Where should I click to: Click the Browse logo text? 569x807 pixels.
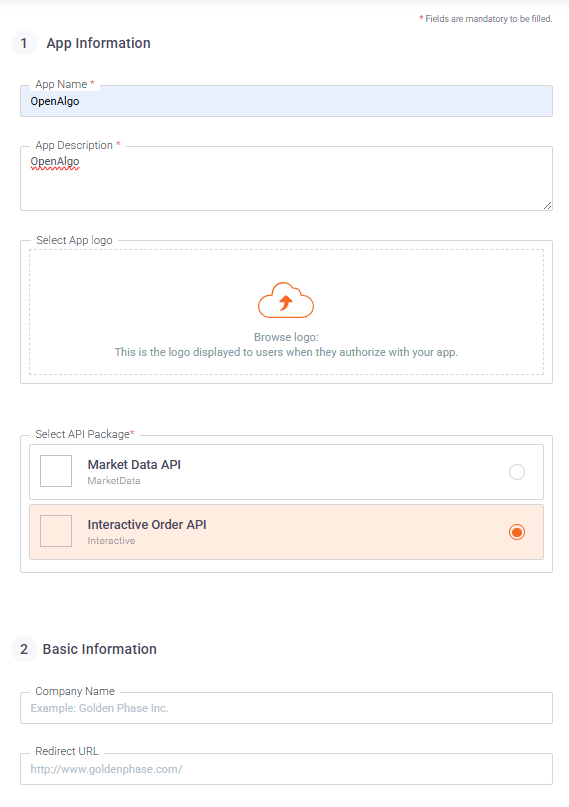tap(286, 337)
